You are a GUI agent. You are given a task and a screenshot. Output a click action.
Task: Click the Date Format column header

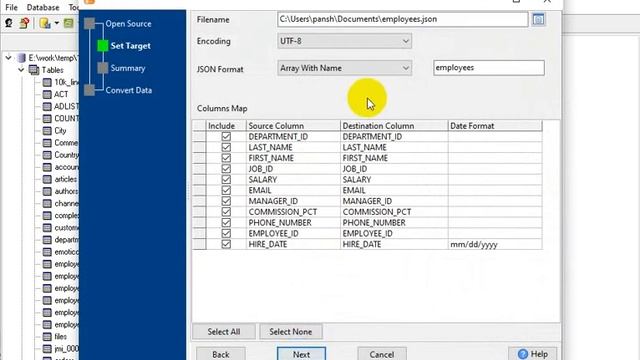click(495, 126)
